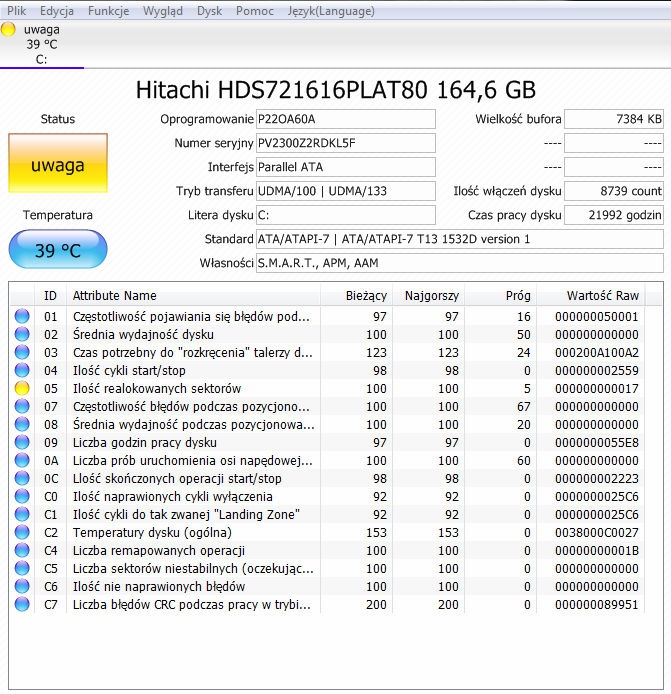Click the blue status icon for attribute 02
Viewport: 671px width, 694px height.
click(x=22, y=334)
